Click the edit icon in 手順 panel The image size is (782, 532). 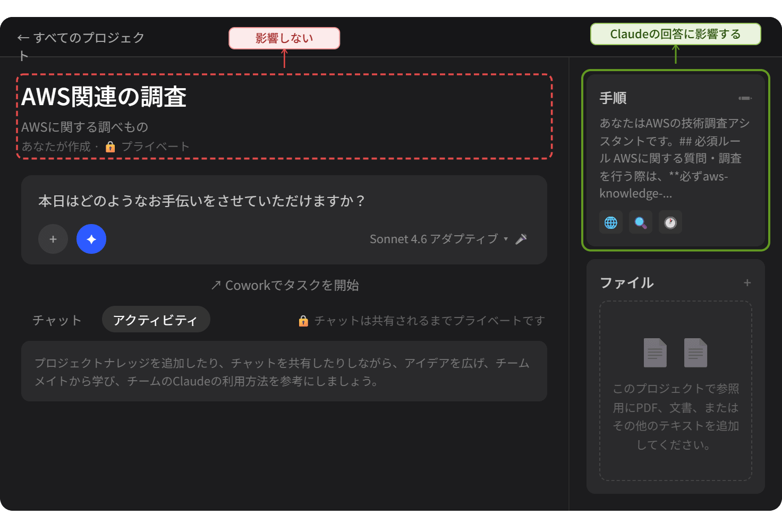click(745, 98)
